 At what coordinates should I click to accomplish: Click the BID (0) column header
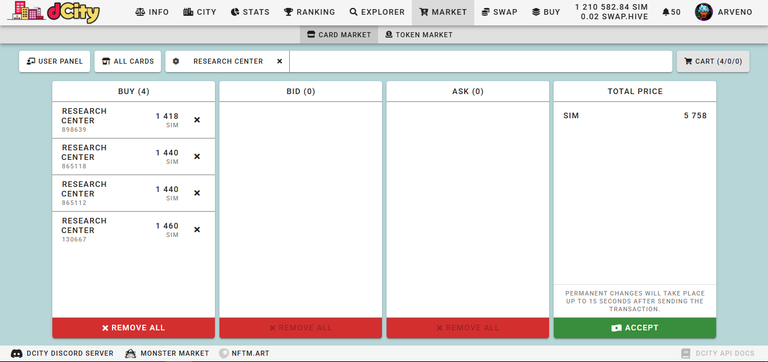point(301,91)
